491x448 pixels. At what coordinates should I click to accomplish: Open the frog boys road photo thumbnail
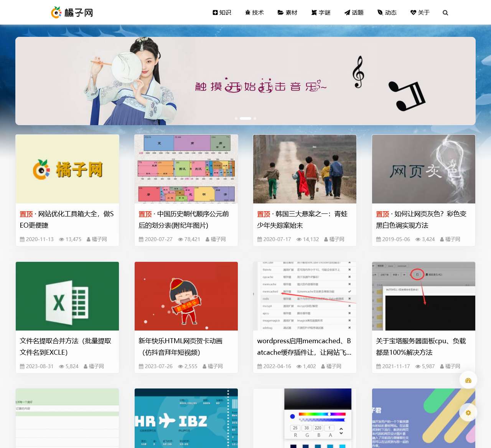(x=305, y=169)
